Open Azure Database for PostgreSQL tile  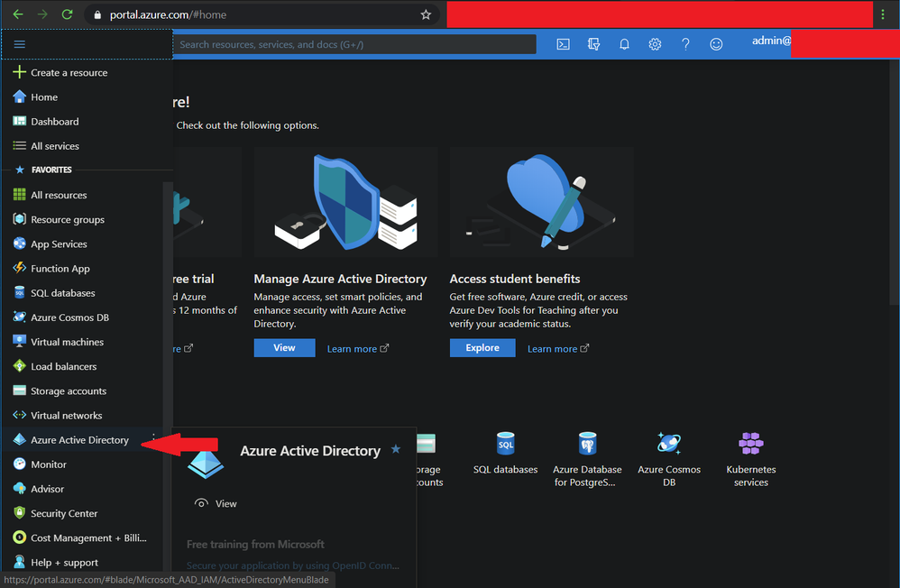(x=587, y=459)
